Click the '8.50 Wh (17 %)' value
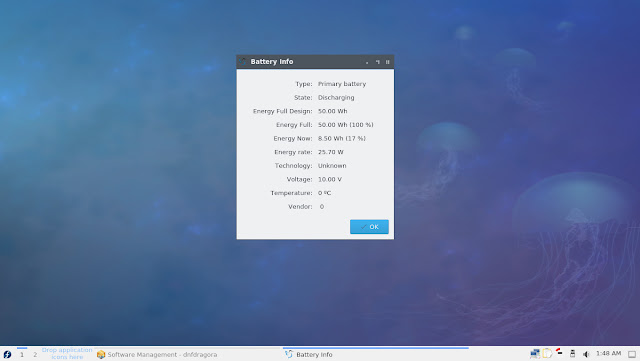The image size is (640, 361). (x=342, y=138)
